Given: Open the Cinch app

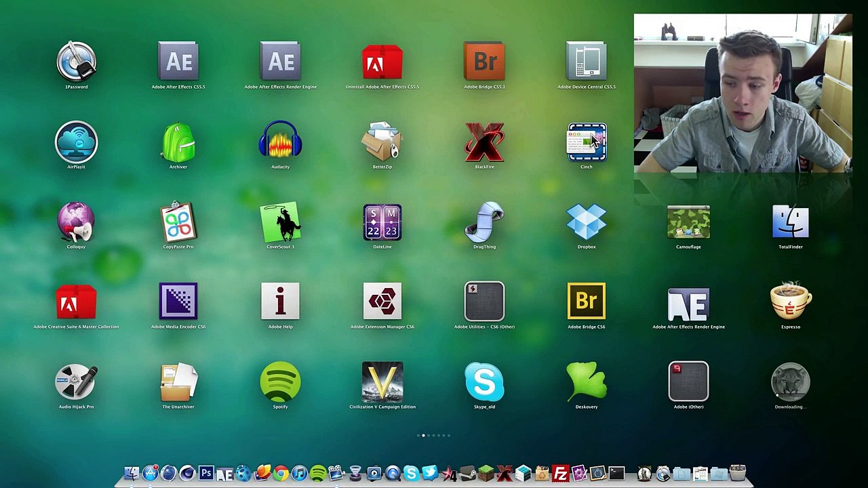Looking at the screenshot, I should [x=587, y=142].
